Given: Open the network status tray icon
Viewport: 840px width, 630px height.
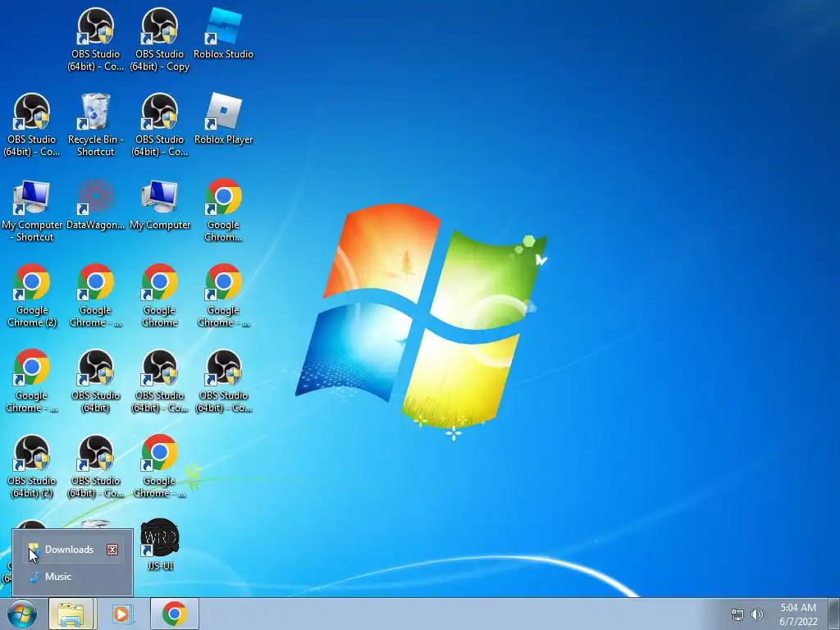Looking at the screenshot, I should [737, 614].
